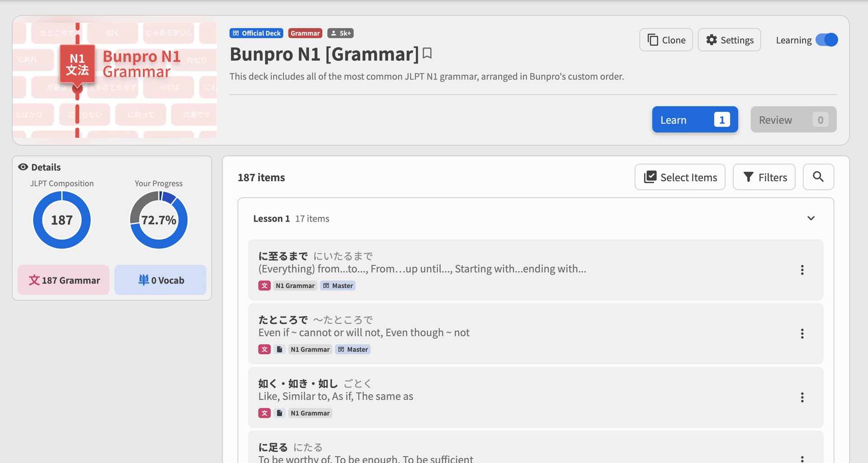The image size is (868, 463).
Task: Click the Your Progress 72.7% chart
Action: point(159,220)
